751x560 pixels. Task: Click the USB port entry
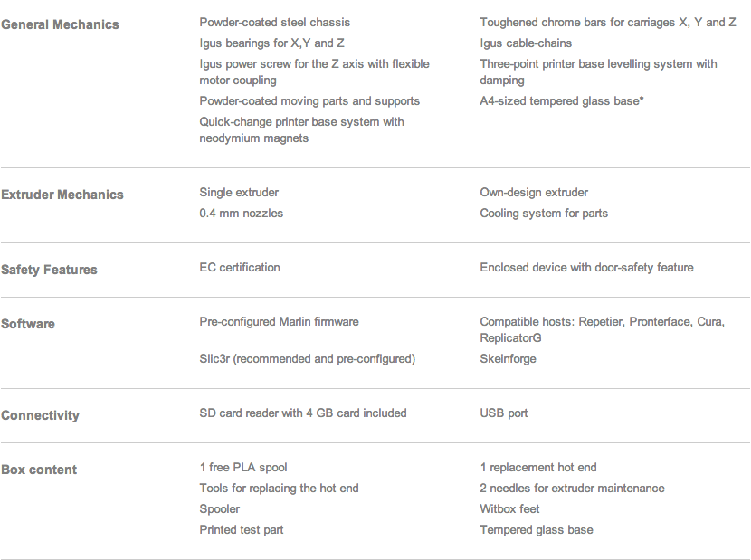[503, 413]
